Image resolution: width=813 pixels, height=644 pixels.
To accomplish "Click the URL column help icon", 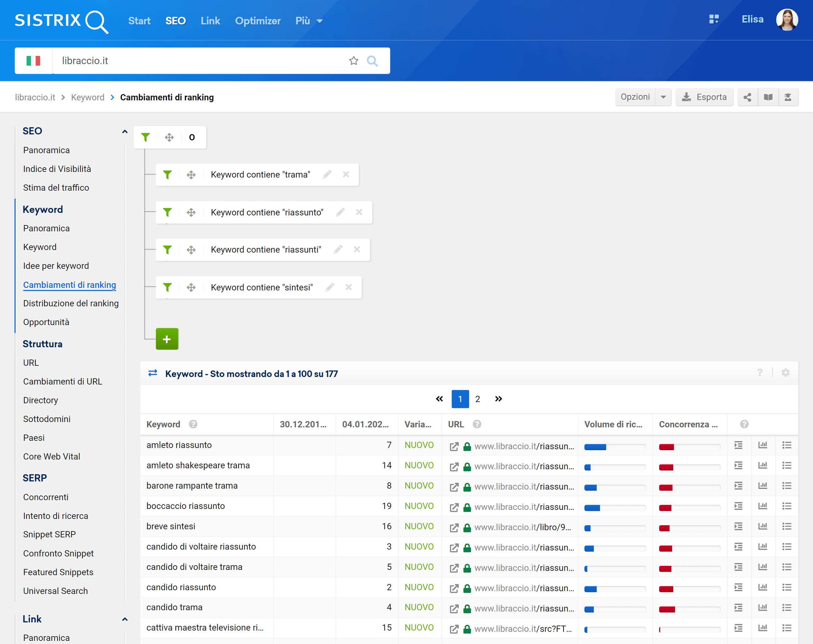I will 477,424.
